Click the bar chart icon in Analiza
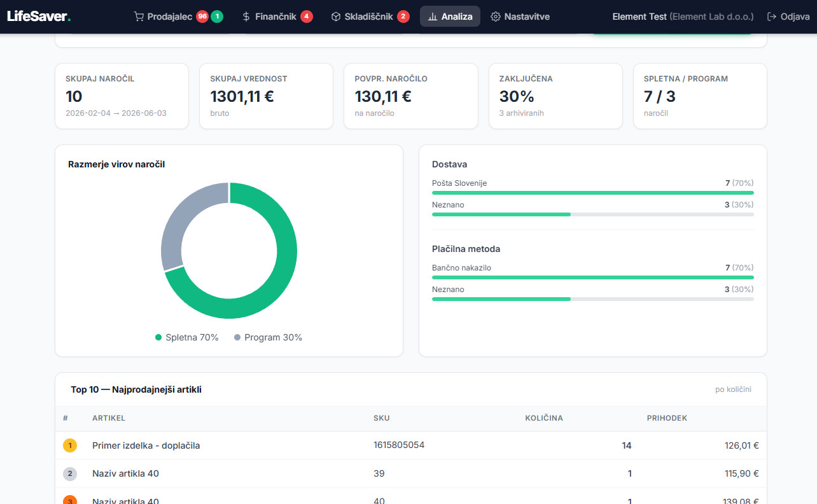 [x=433, y=17]
